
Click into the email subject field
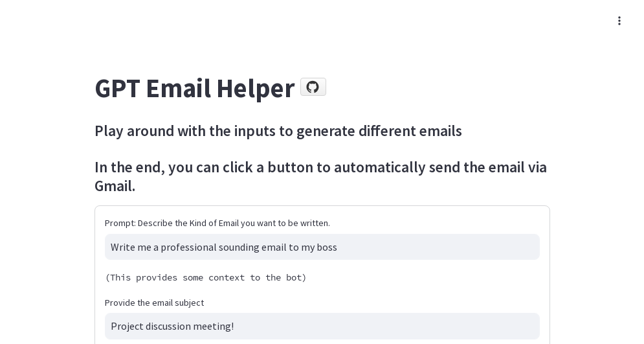[322, 326]
